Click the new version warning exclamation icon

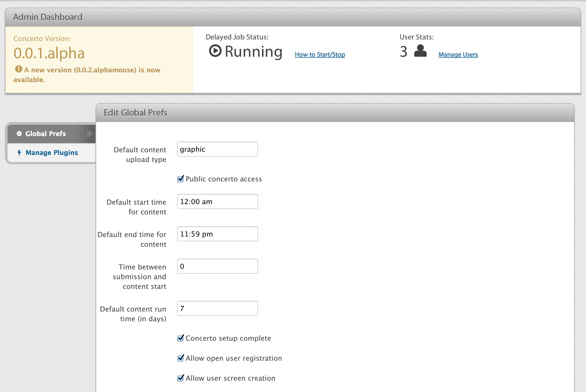click(18, 69)
